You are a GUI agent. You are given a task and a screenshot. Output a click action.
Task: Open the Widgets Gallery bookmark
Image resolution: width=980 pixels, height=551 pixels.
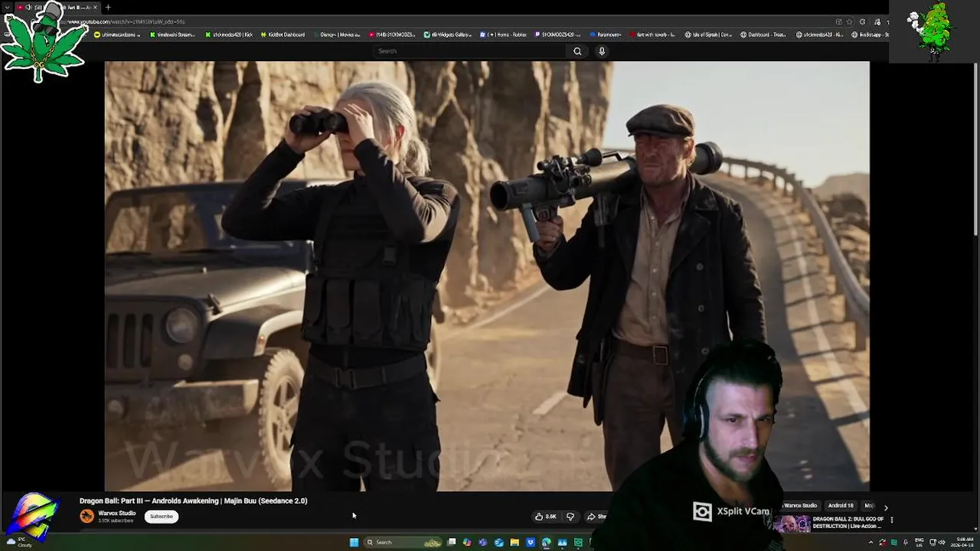[448, 34]
